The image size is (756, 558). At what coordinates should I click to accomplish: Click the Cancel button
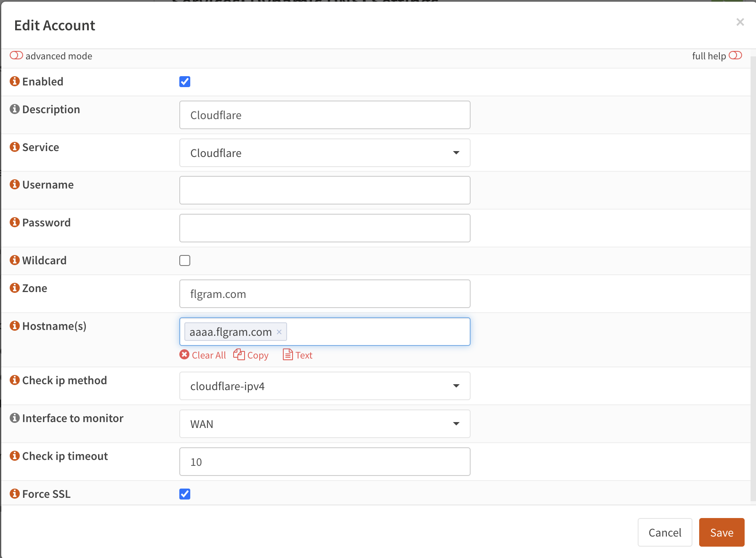pos(665,532)
